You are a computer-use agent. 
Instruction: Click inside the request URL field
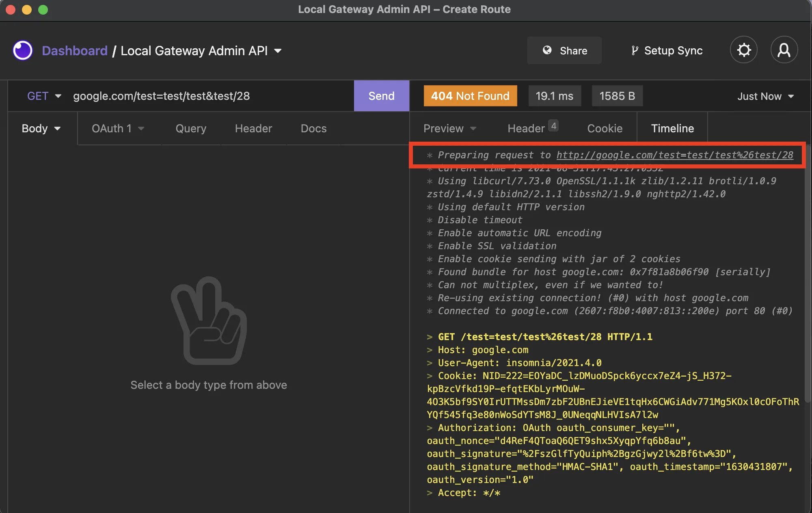coord(203,96)
